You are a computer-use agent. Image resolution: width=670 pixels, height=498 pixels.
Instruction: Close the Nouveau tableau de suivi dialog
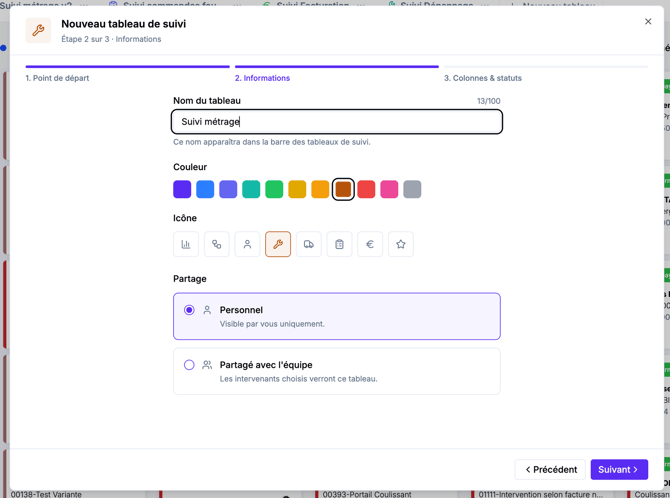coord(648,21)
